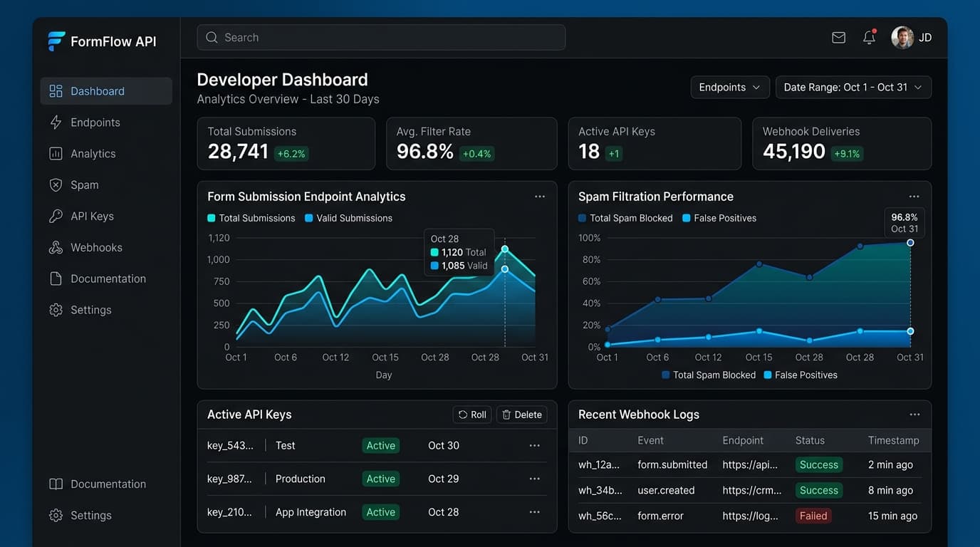Image resolution: width=980 pixels, height=547 pixels.
Task: Select Dashboard in the sidebar
Action: (106, 91)
